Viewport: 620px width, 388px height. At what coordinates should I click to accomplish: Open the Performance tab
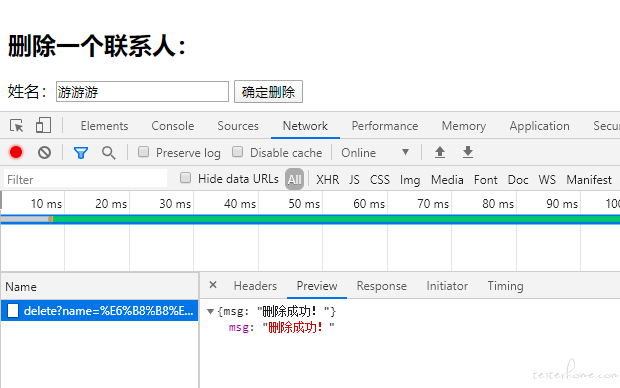click(385, 126)
